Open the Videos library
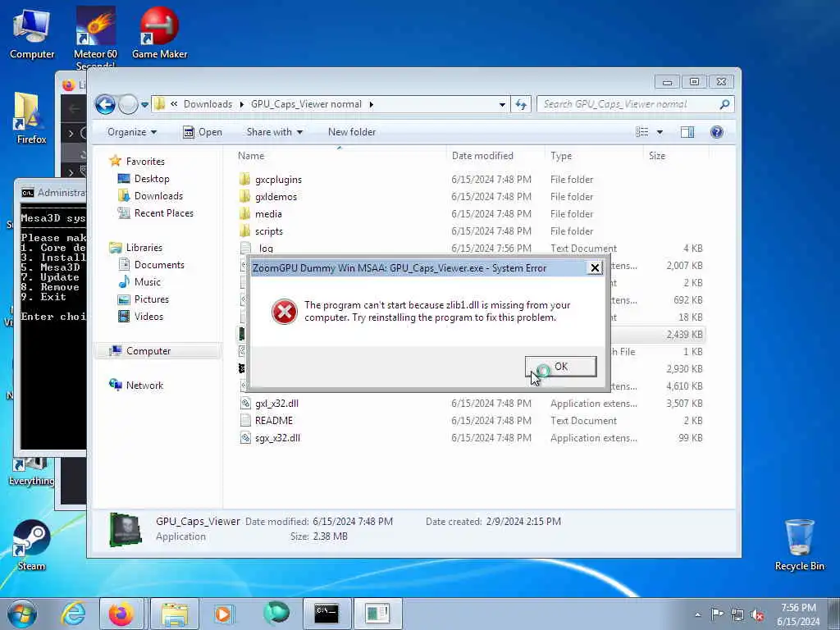 (x=148, y=316)
